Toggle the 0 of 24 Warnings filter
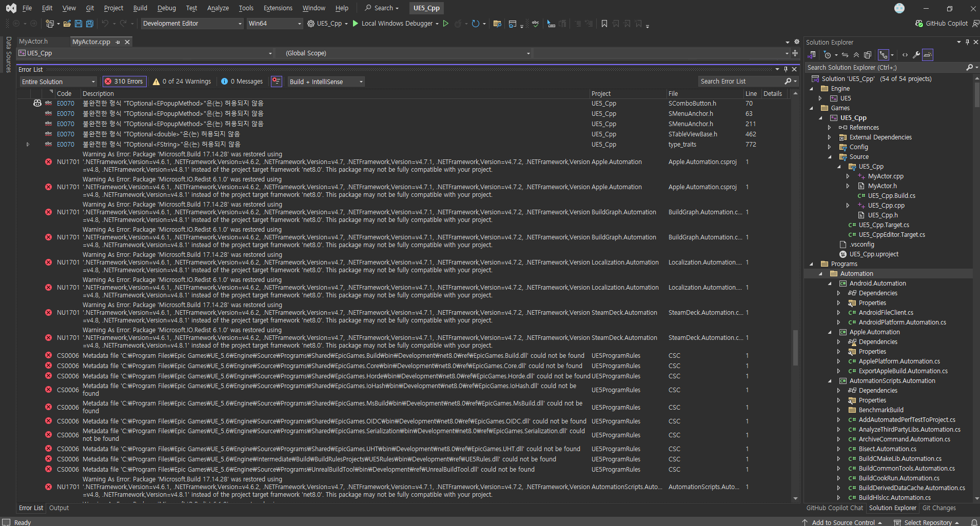The height and width of the screenshot is (526, 980). coord(182,82)
